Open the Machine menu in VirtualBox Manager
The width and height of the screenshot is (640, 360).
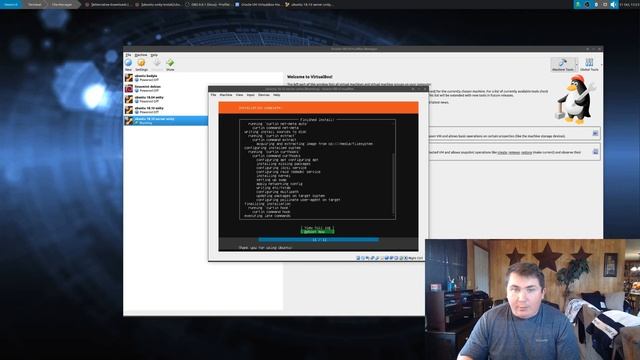(141, 55)
